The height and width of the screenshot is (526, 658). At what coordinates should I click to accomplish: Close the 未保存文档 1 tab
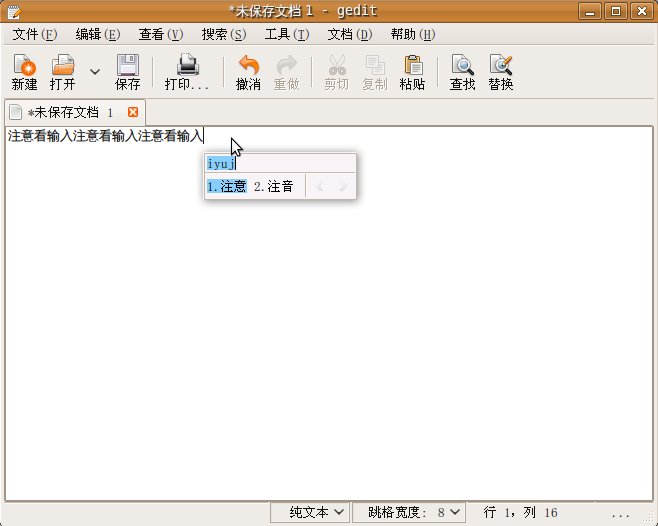(x=133, y=111)
